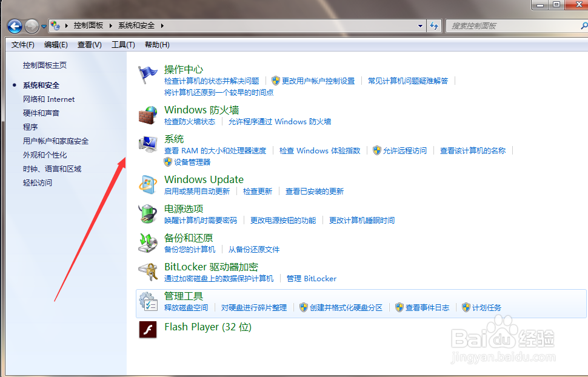Click 查看 RAM 的大小和处理器速度 link
The width and height of the screenshot is (588, 377).
215,150
